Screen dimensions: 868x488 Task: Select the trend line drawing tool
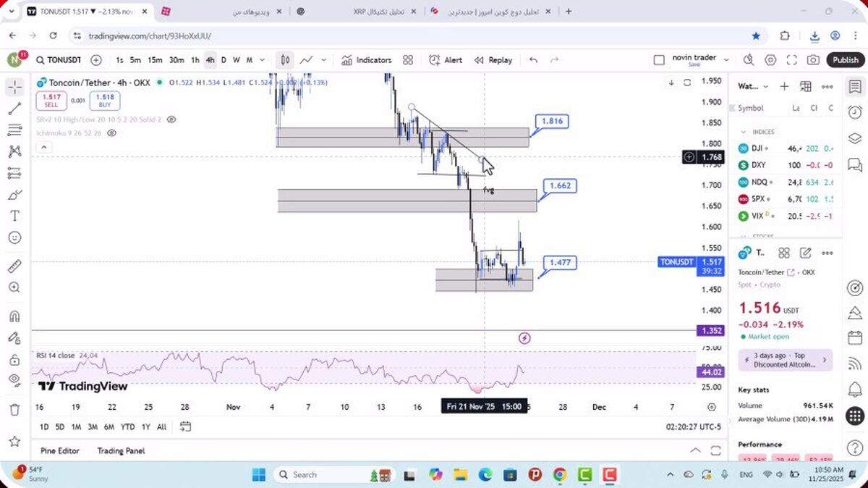14,109
